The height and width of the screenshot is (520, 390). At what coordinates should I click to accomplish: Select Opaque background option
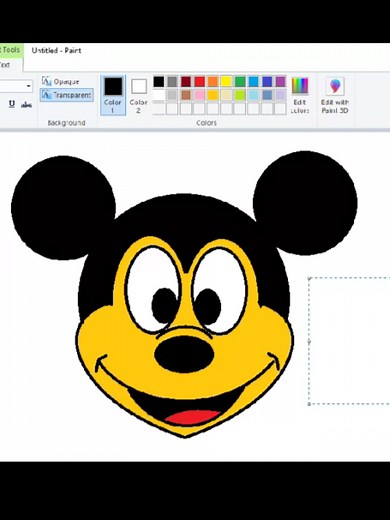[x=61, y=81]
